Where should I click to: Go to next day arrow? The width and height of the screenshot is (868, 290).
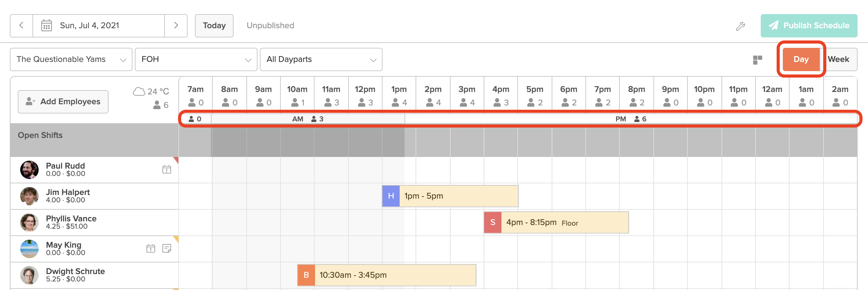point(176,26)
